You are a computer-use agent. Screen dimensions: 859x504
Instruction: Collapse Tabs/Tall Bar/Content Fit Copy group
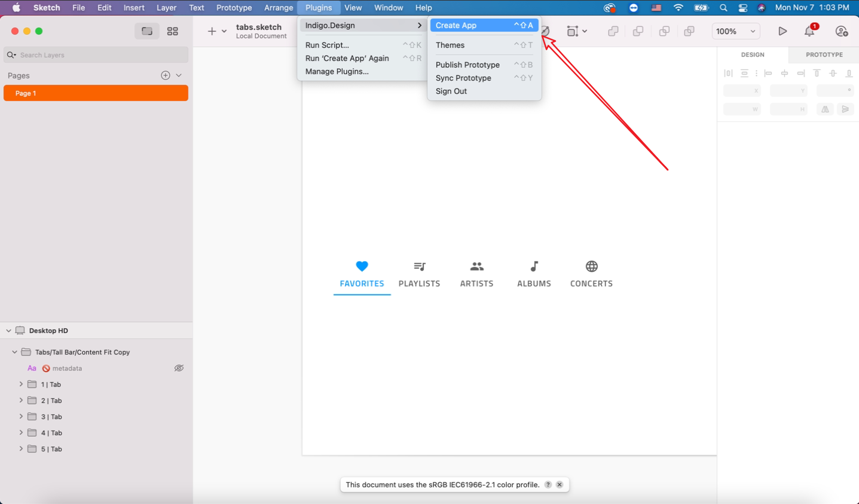pyautogui.click(x=15, y=352)
